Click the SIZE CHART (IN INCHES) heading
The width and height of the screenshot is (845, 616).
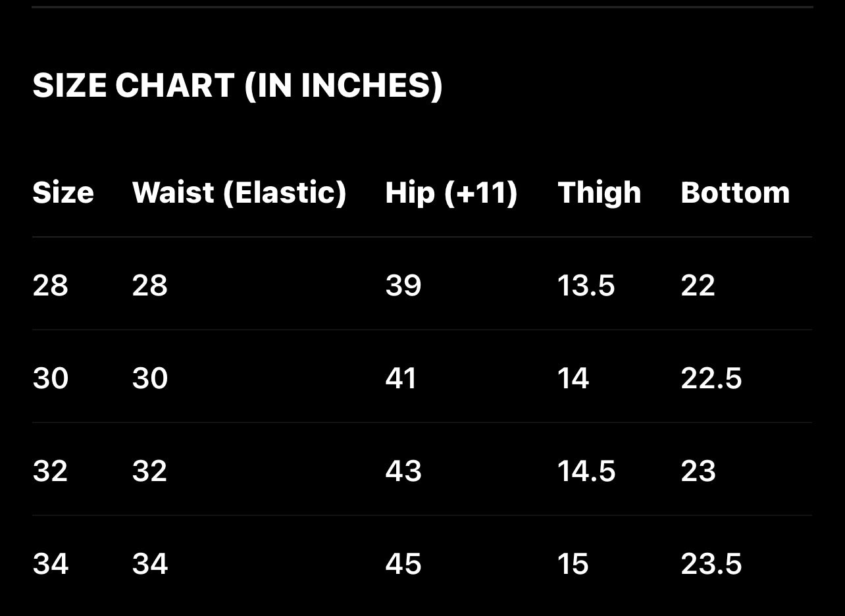(x=237, y=86)
